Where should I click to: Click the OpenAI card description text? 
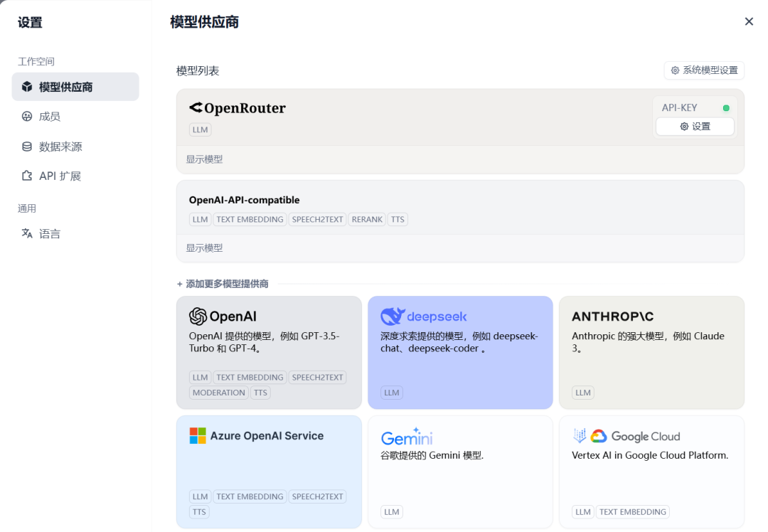(x=265, y=342)
